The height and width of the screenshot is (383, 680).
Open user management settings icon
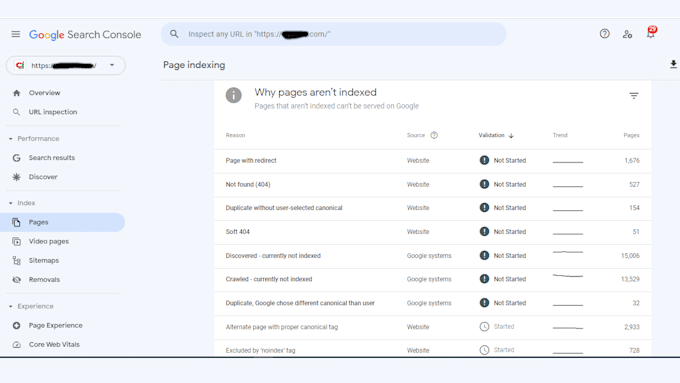[x=627, y=34]
